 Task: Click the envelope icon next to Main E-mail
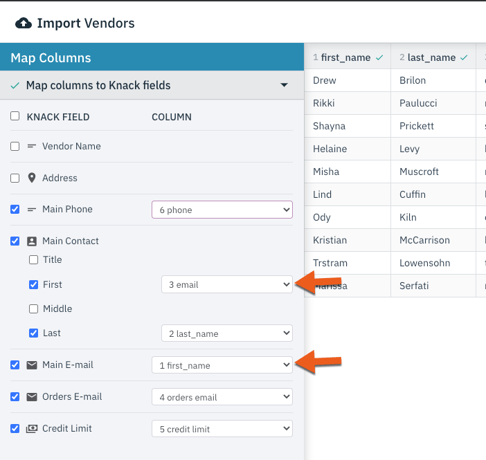32,365
